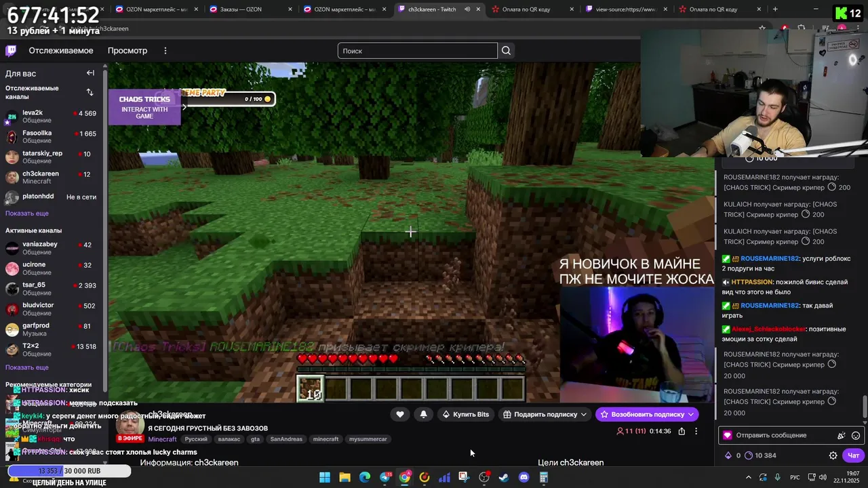Open ucirone channel in sidebar
The height and width of the screenshot is (488, 868).
point(52,268)
